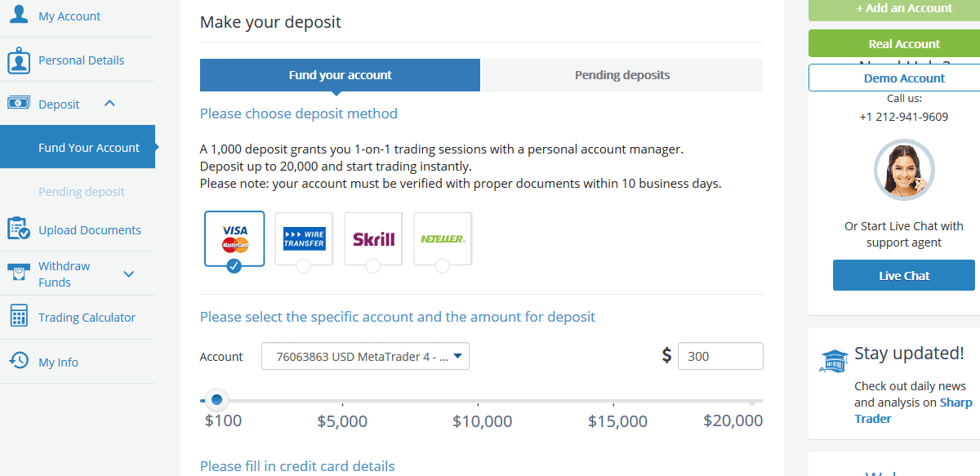
Task: Switch to Pending deposits tab
Action: tap(622, 75)
